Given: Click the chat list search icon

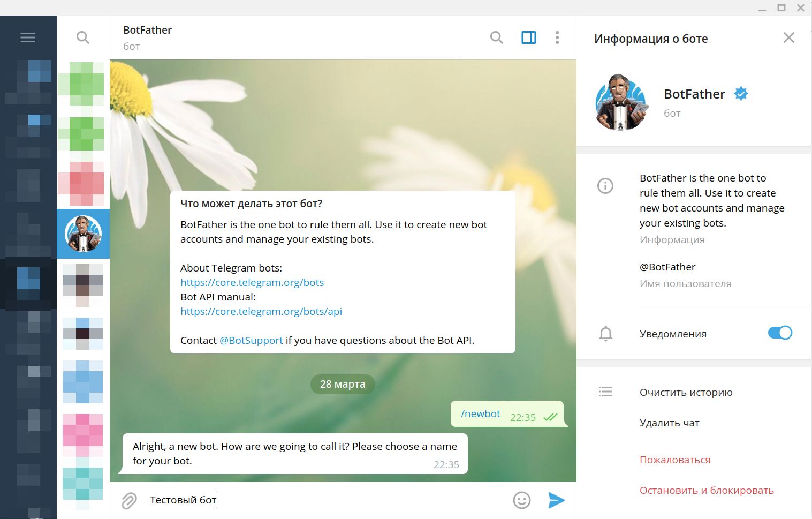Looking at the screenshot, I should pyautogui.click(x=83, y=37).
